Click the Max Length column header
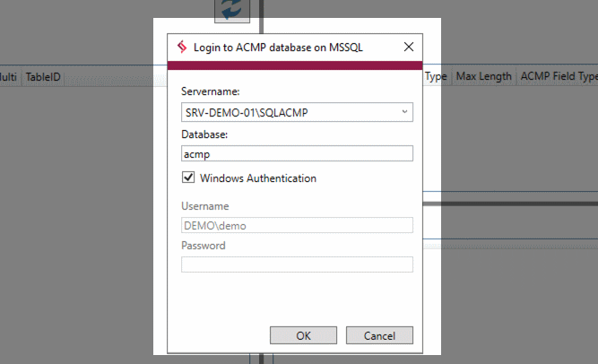 pyautogui.click(x=483, y=76)
